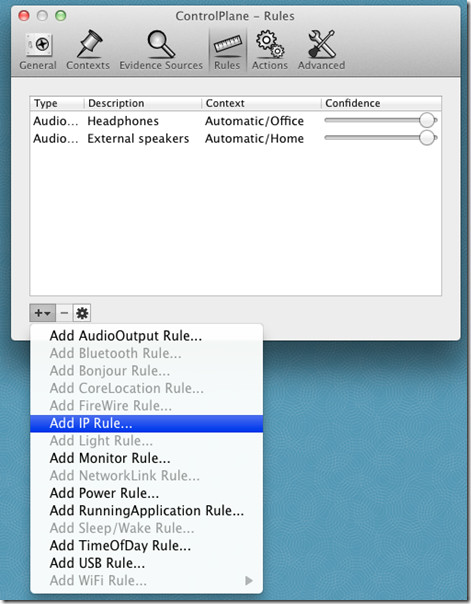Viewport: 471px width, 604px height.
Task: Click the Audio type cell in External speakers row
Action: 55,138
